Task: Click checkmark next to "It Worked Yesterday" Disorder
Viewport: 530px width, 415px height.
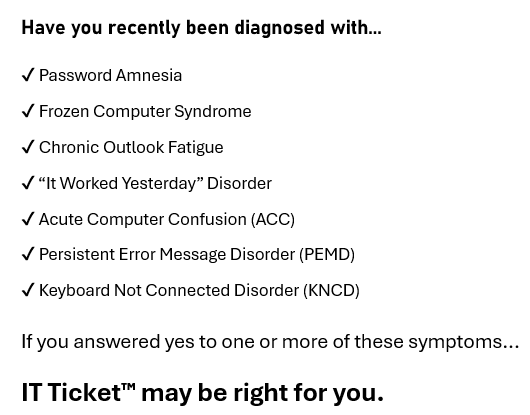Action: (x=28, y=183)
